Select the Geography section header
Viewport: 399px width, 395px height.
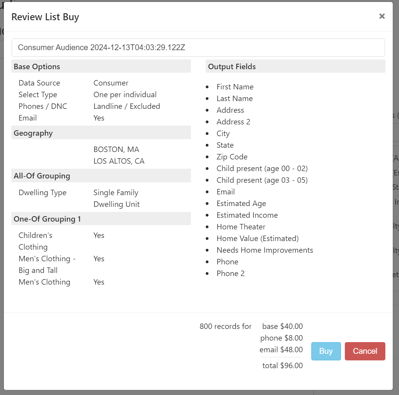point(101,133)
